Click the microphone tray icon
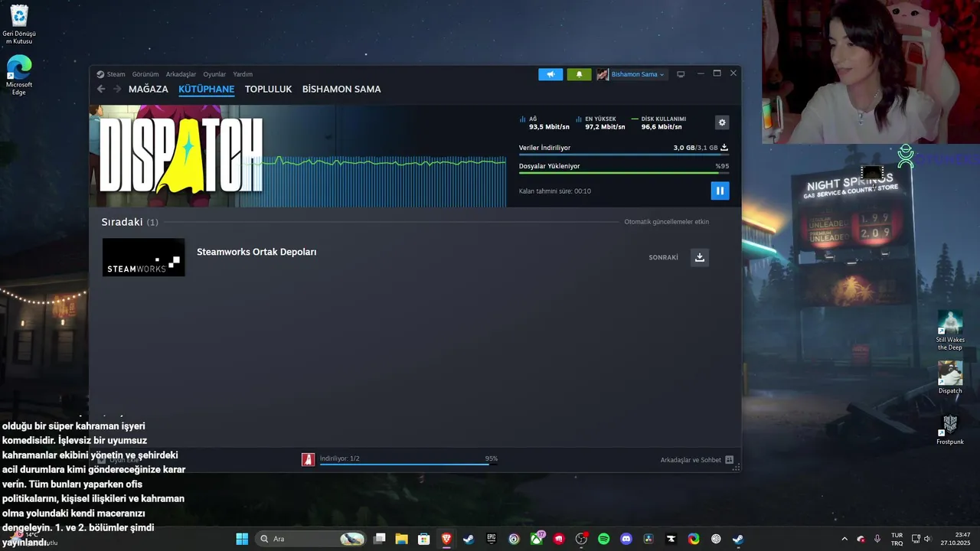The height and width of the screenshot is (551, 980). pos(877,539)
